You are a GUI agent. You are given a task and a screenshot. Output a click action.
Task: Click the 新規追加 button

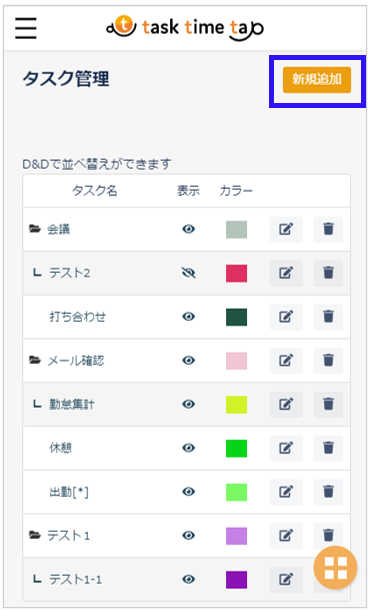tap(317, 80)
